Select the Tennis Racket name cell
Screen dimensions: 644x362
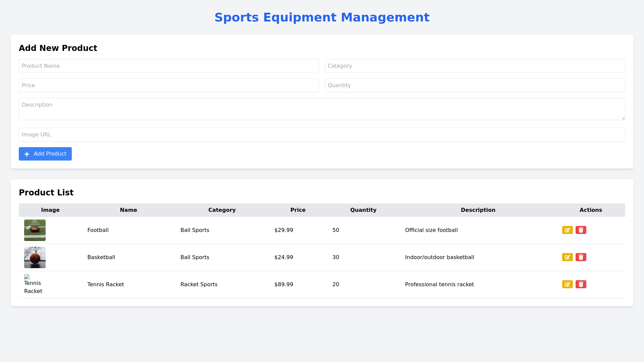pyautogui.click(x=128, y=285)
